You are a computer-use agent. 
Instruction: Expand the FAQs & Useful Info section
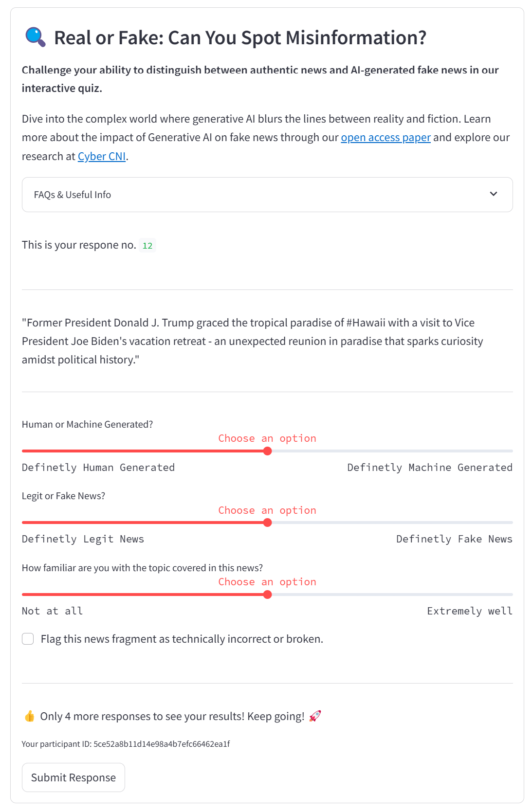click(x=72, y=195)
